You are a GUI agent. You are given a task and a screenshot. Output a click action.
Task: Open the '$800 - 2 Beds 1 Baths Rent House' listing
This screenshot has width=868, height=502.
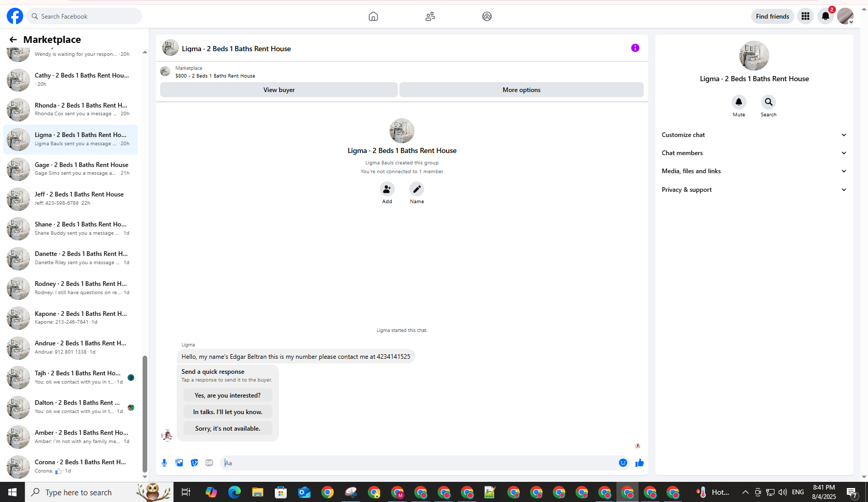[215, 75]
